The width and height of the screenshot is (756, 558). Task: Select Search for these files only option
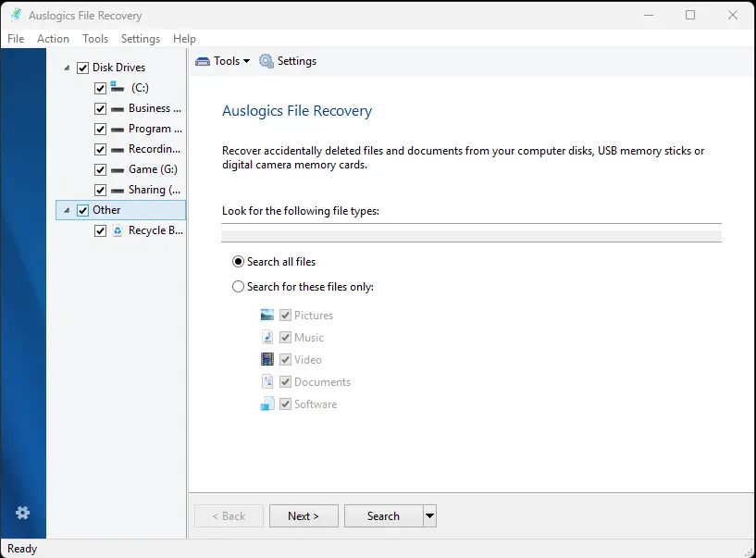coord(238,287)
